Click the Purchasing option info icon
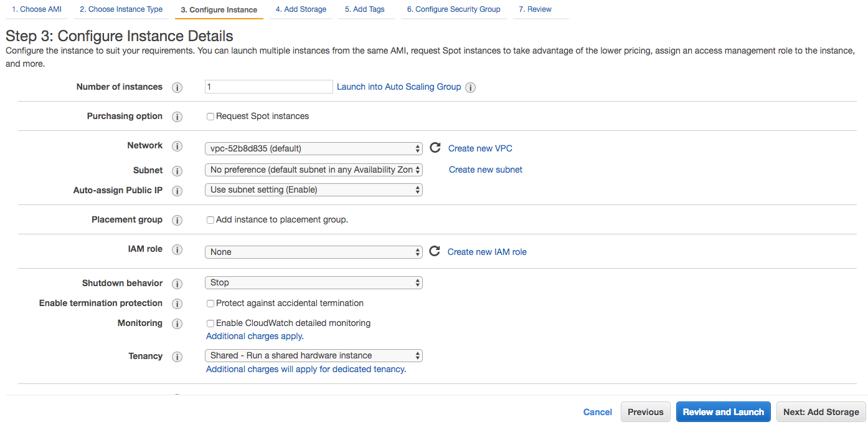 pyautogui.click(x=177, y=117)
